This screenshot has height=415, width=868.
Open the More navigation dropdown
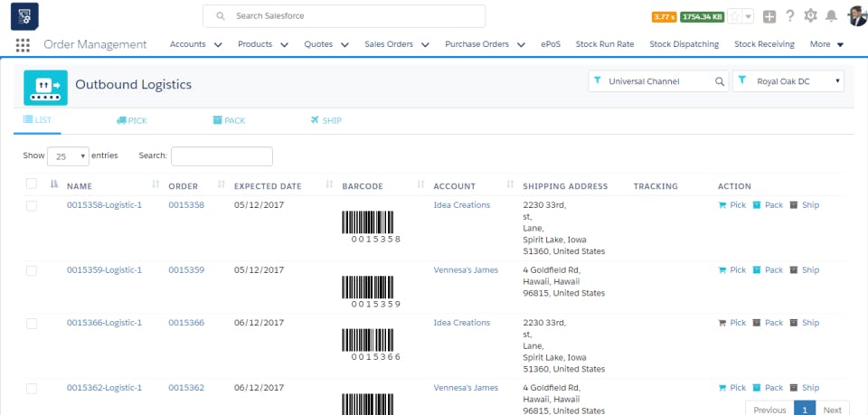(827, 44)
